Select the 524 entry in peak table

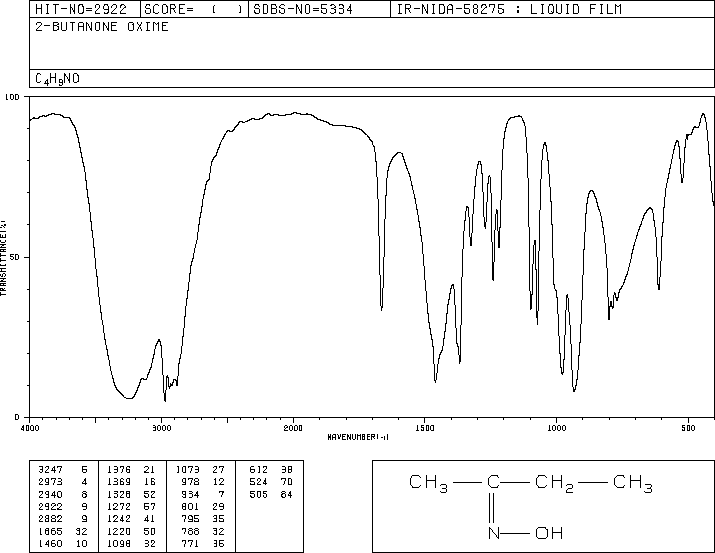pos(271,482)
